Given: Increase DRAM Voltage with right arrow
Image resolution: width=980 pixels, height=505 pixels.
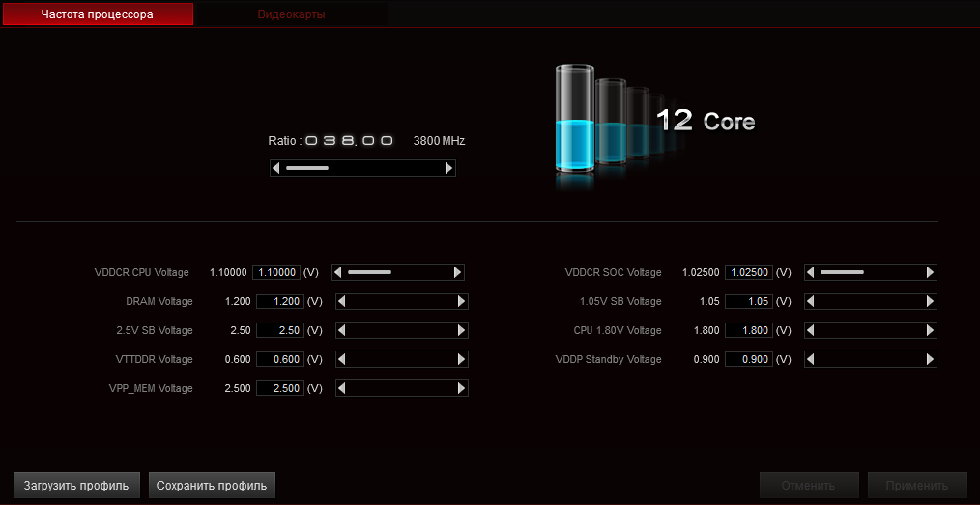Looking at the screenshot, I should [461, 301].
